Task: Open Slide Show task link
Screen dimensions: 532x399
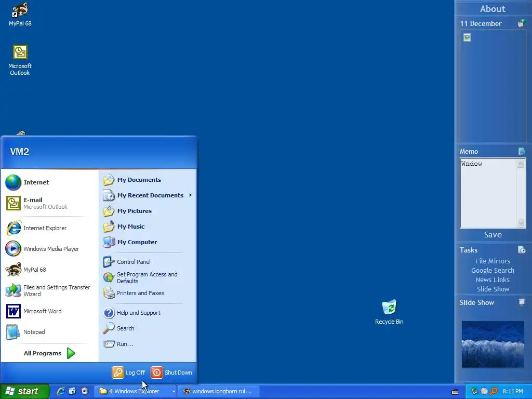Action: click(493, 289)
